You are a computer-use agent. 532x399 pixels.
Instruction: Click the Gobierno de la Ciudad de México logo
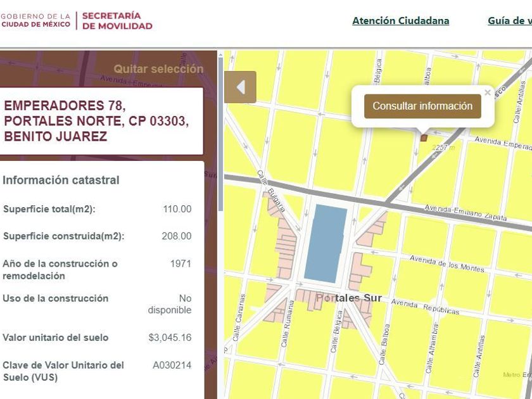(x=35, y=20)
